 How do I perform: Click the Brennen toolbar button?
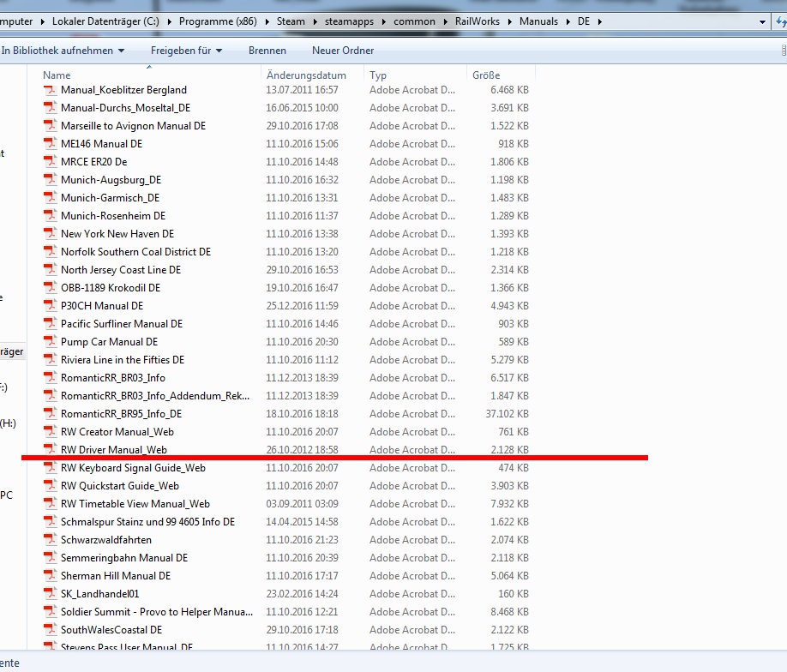pyautogui.click(x=267, y=51)
